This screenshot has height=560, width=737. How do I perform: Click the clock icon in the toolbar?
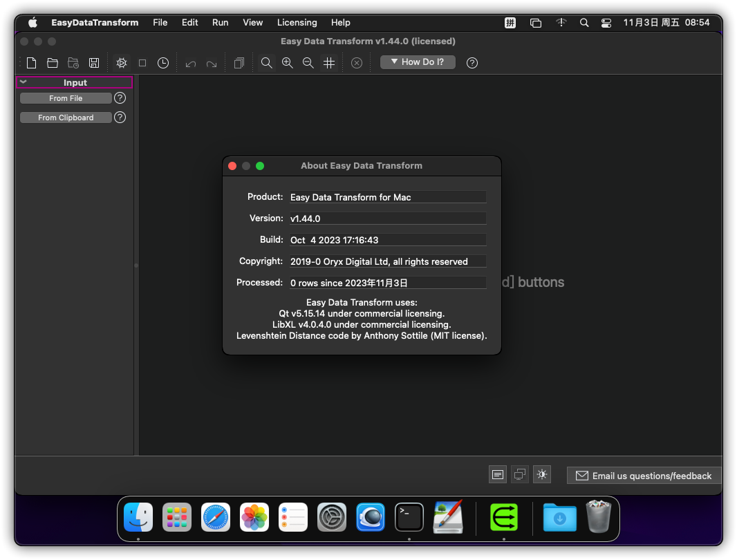(x=163, y=62)
